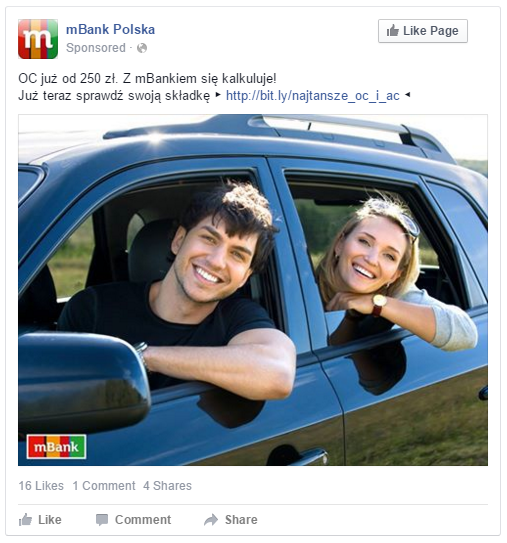Click the thumbs-up Like icon below post

(25, 520)
